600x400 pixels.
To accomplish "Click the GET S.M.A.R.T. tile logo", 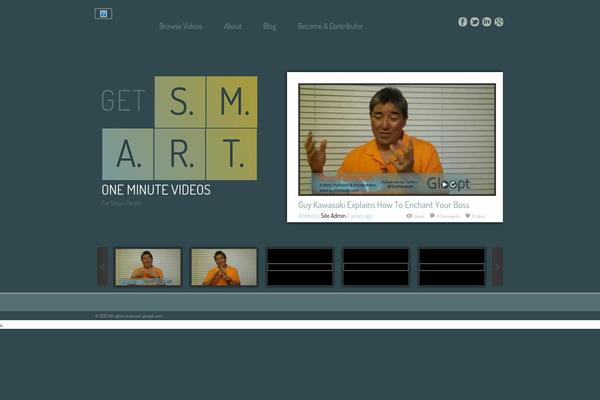I will pyautogui.click(x=179, y=128).
